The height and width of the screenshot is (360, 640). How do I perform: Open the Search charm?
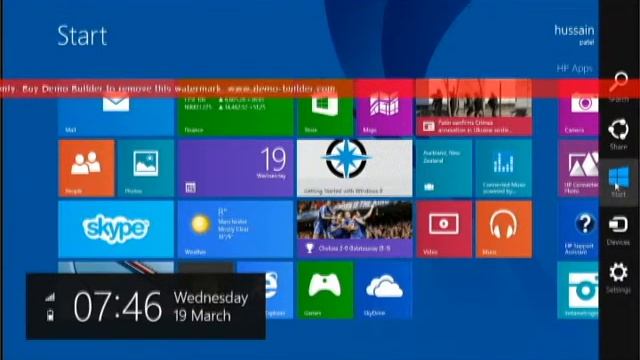pos(618,86)
